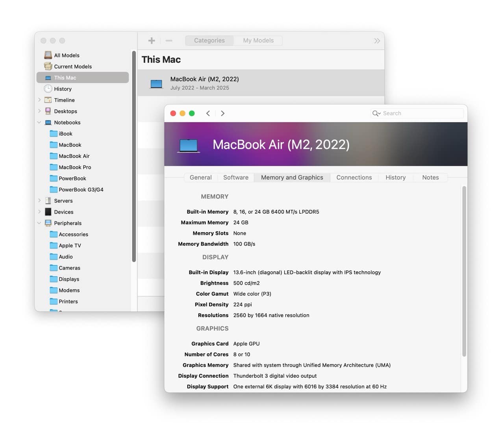This screenshot has width=504, height=429.
Task: Open the History tab in detail window
Action: 396,178
